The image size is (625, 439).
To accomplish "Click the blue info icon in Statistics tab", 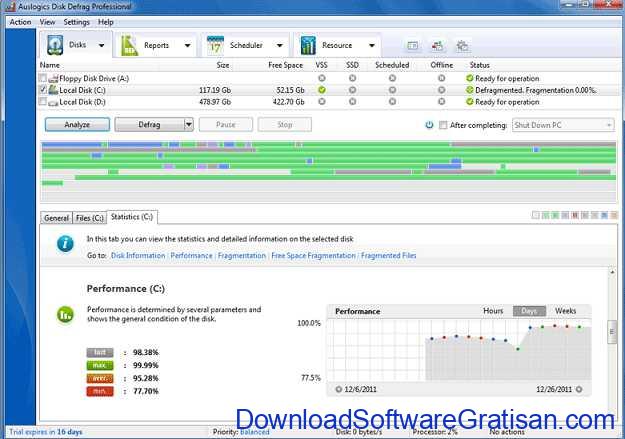I will click(65, 244).
